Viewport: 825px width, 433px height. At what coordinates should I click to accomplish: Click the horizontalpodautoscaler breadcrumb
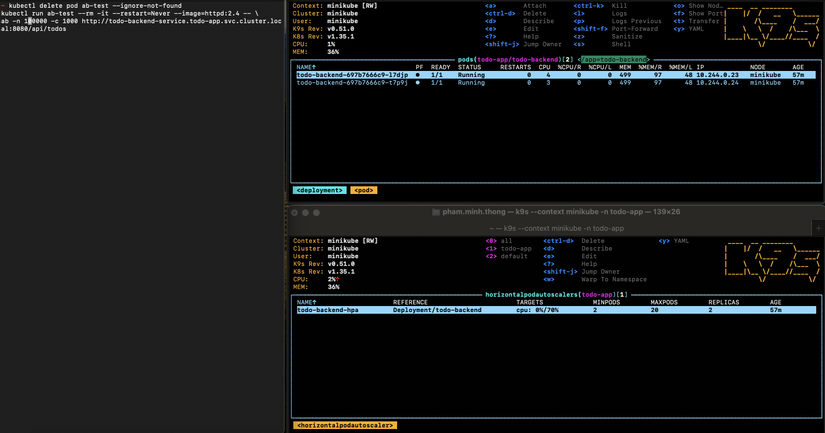345,425
